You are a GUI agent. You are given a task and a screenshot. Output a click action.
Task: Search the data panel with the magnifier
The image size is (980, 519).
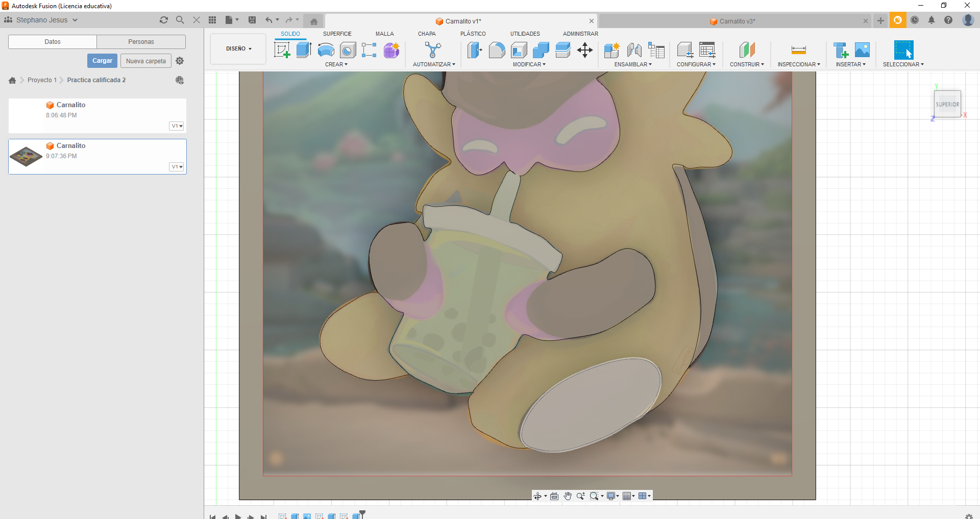pos(180,20)
